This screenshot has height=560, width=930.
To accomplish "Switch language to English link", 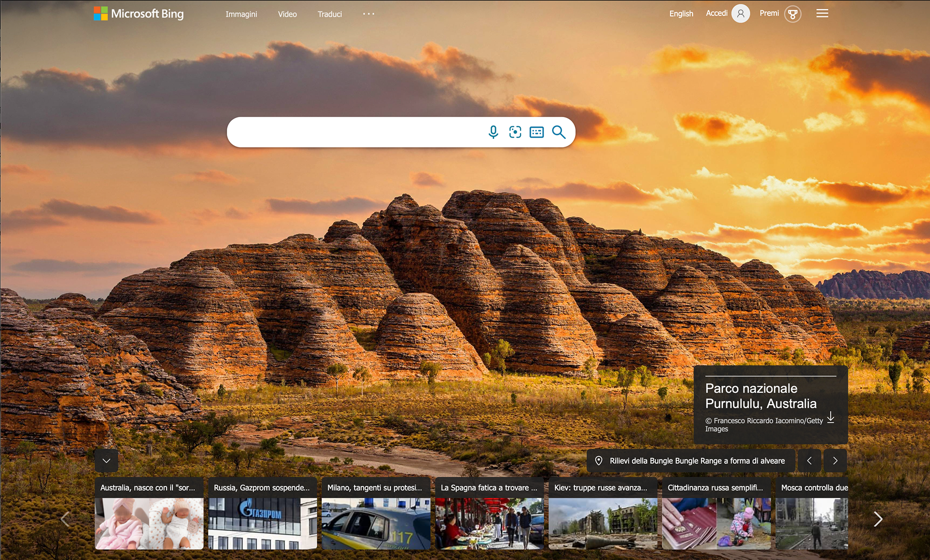I will pyautogui.click(x=681, y=14).
